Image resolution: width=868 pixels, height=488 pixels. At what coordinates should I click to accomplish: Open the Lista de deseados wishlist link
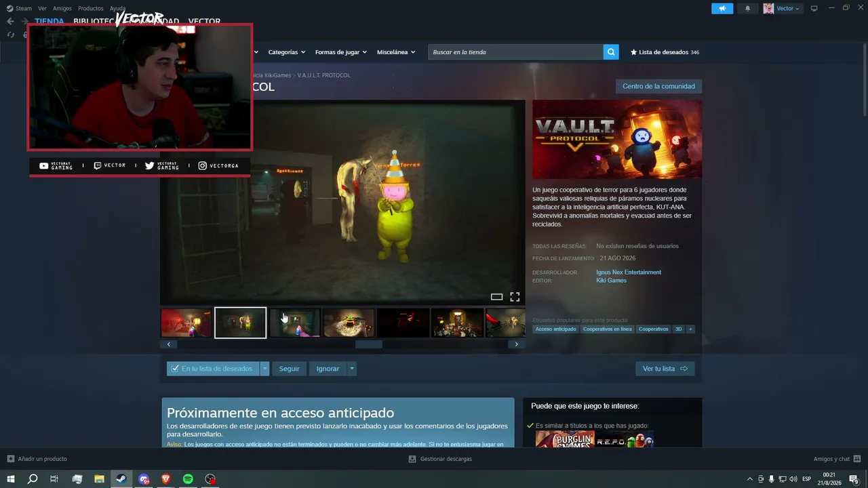[x=665, y=52]
